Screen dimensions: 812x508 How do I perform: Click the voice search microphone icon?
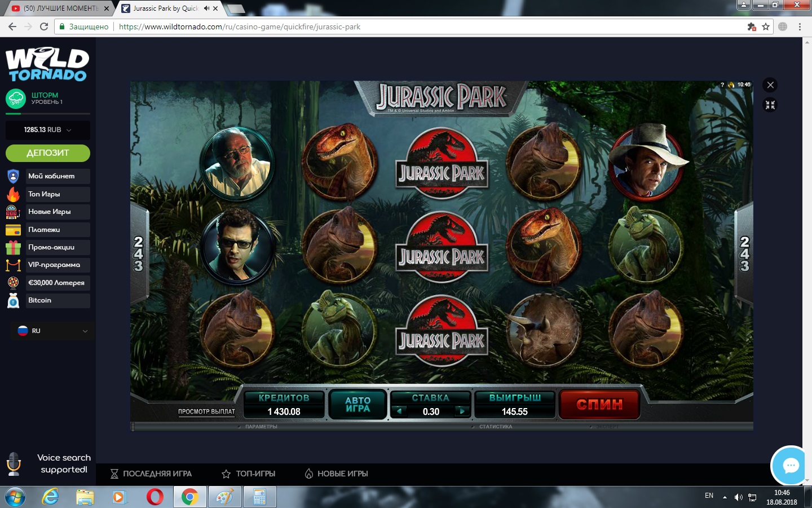[14, 464]
